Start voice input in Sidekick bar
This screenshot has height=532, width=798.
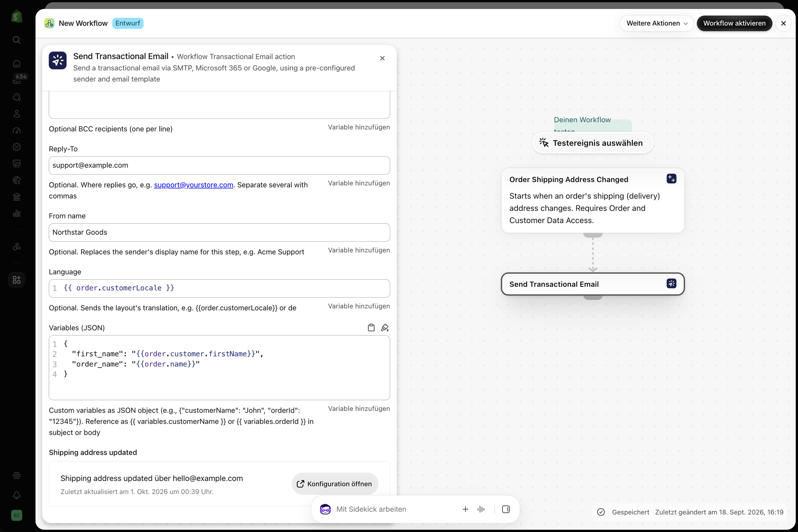click(481, 509)
